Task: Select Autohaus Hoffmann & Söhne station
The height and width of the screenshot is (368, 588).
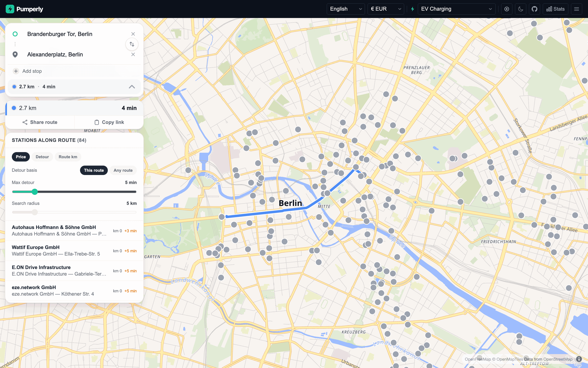Action: coord(74,230)
